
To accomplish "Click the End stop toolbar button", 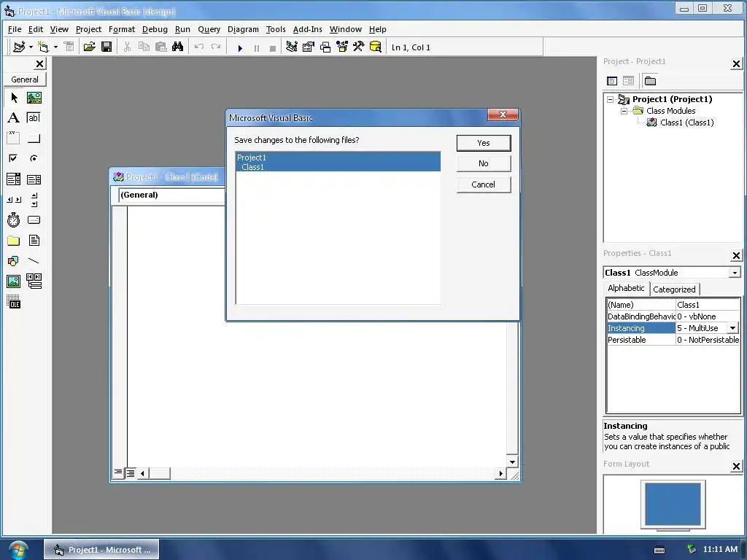I will (x=273, y=47).
